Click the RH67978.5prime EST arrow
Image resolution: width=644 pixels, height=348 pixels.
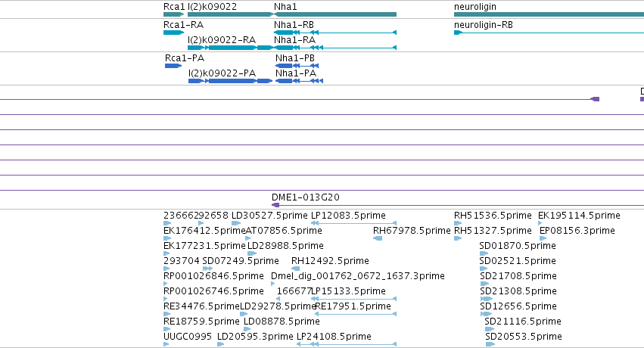(x=378, y=238)
